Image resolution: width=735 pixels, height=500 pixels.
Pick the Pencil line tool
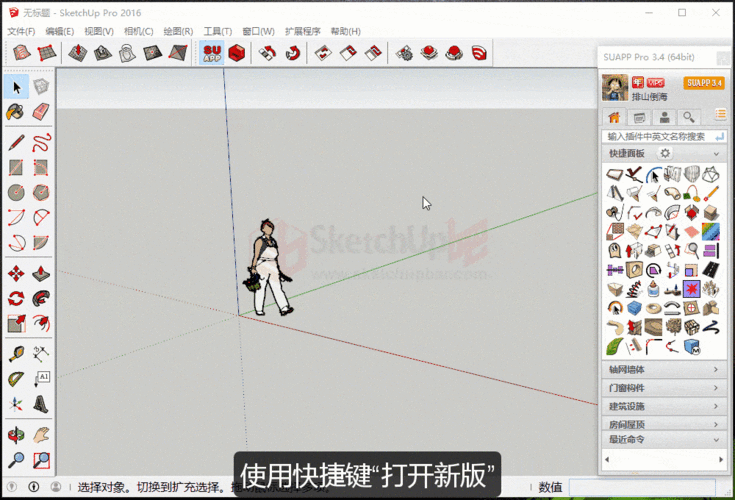tap(16, 142)
